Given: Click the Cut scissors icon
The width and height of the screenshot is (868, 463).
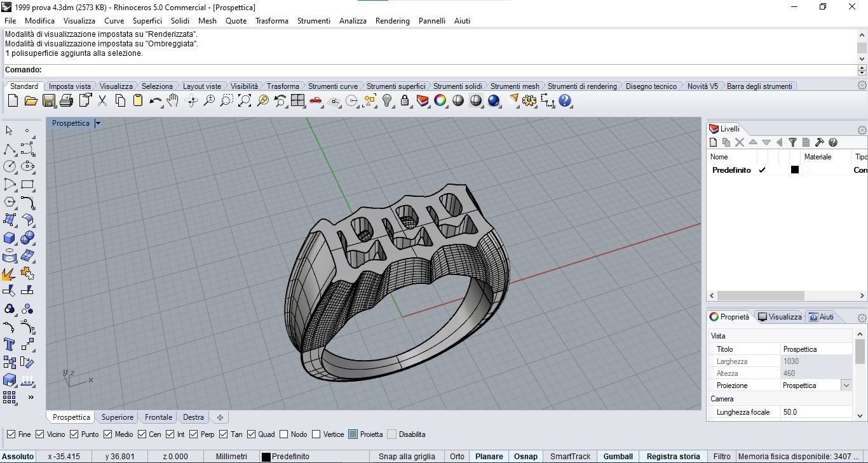Looking at the screenshot, I should click(102, 100).
